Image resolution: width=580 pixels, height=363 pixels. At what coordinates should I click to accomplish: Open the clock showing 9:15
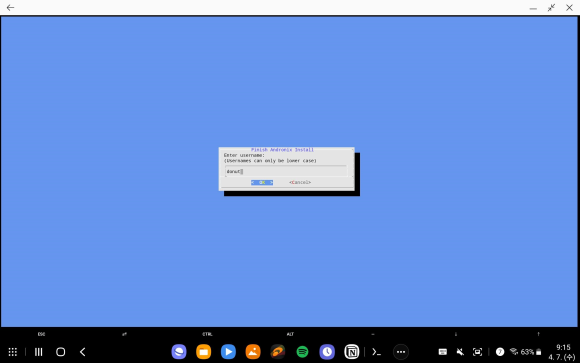pos(563,347)
